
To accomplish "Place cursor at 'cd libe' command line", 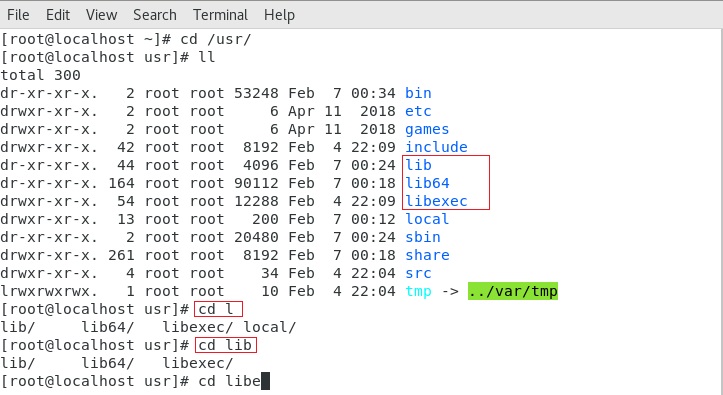I will coord(230,381).
